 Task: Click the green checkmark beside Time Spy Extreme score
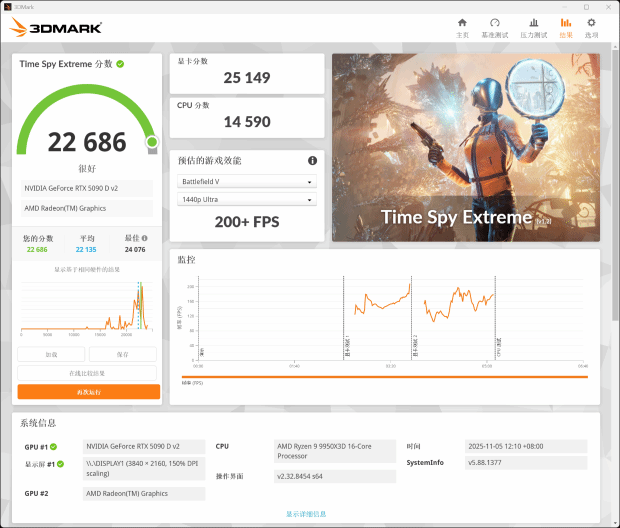[120, 64]
